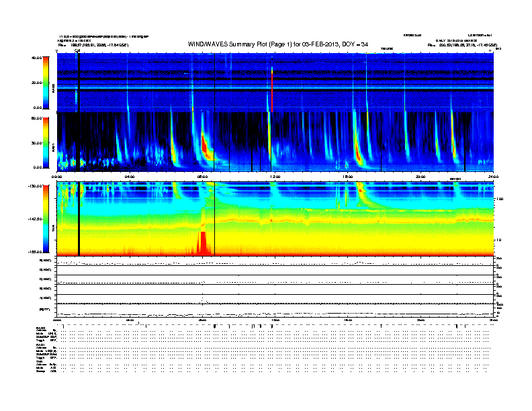This screenshot has height=411, width=532.
Task: Click the 40.00 label on RAD2 color bar
Action: click(x=37, y=58)
